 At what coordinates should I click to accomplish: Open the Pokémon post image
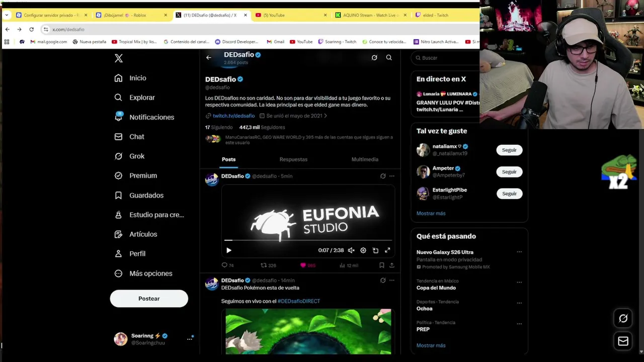pyautogui.click(x=308, y=331)
